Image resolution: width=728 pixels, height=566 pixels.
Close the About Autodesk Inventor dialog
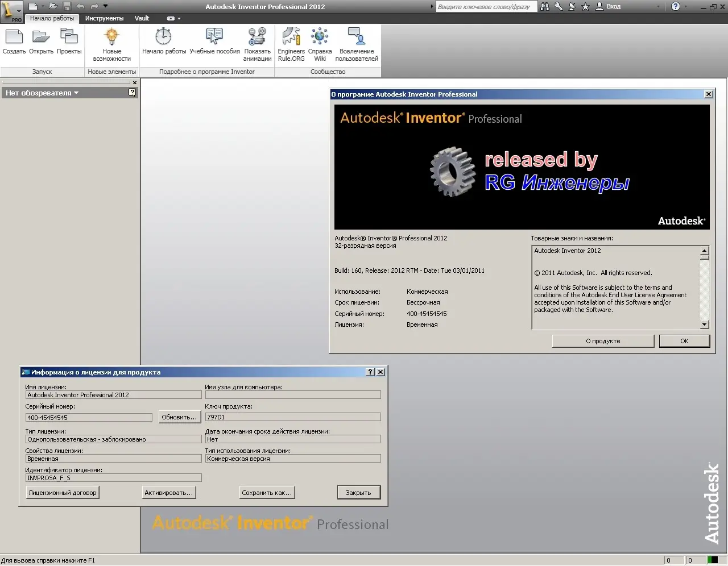coord(708,94)
